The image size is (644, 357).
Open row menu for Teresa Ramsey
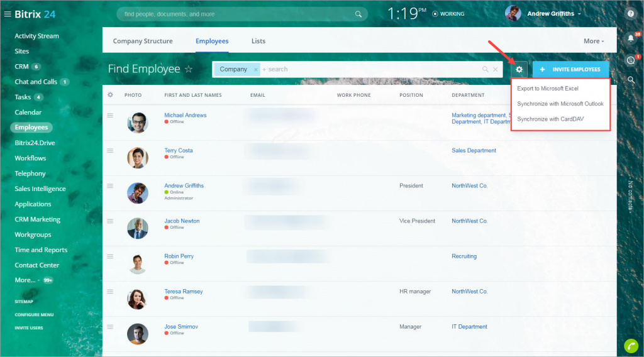click(x=110, y=292)
